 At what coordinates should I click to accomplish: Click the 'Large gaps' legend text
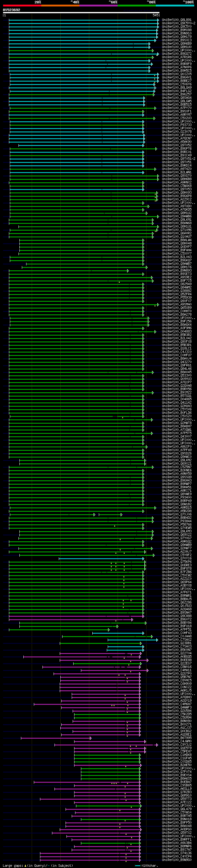13,866
